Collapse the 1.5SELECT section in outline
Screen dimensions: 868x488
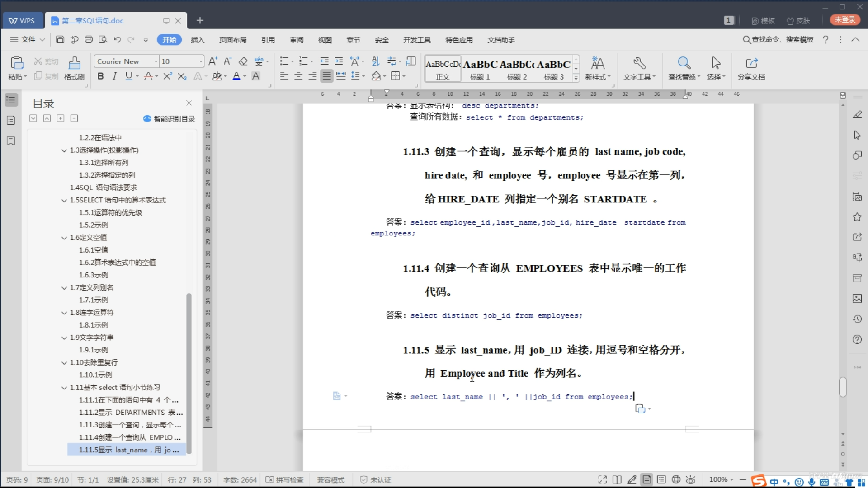point(64,200)
